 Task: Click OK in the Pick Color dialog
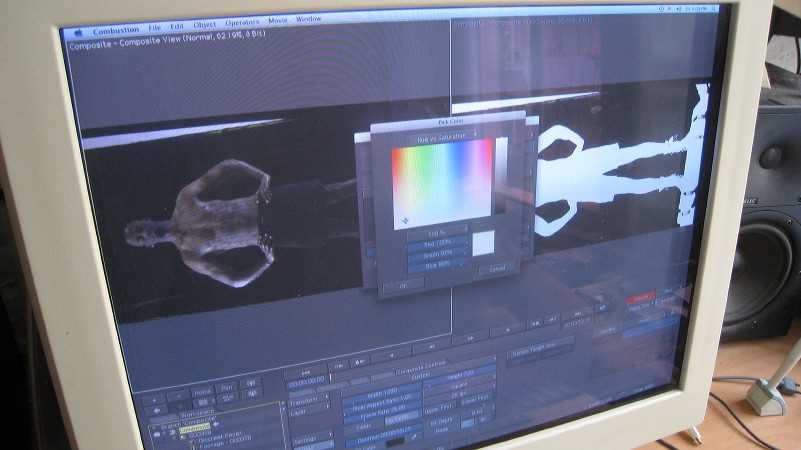[404, 286]
